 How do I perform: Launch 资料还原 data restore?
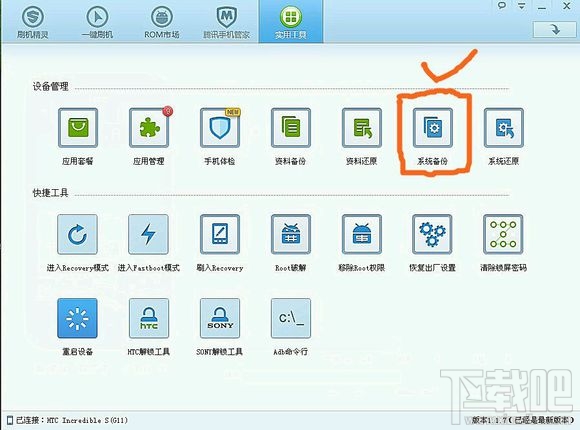[x=362, y=128]
